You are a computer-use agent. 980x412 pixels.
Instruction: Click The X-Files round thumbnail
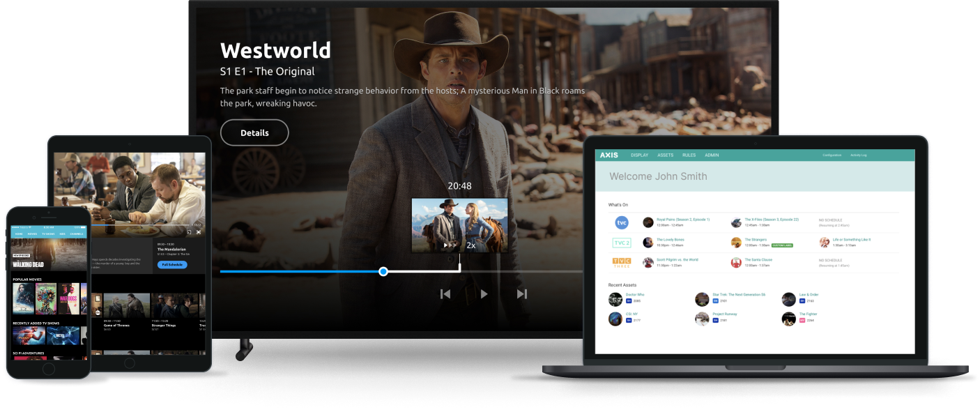736,222
